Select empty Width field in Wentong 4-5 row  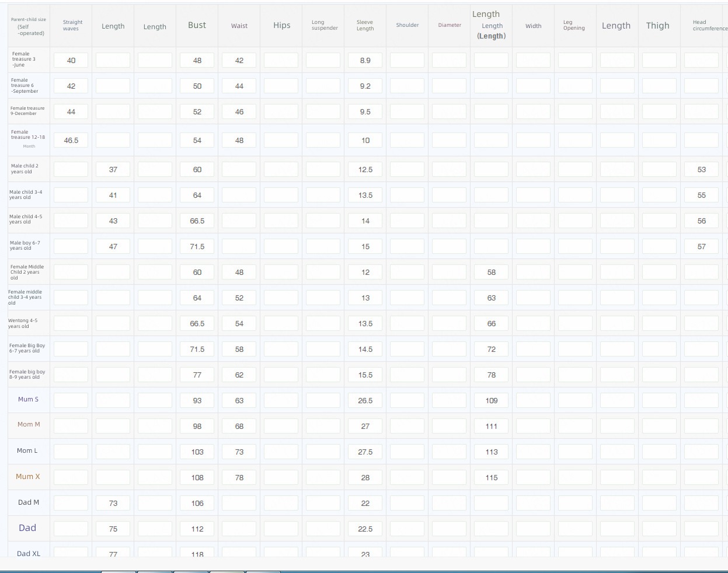[534, 323]
